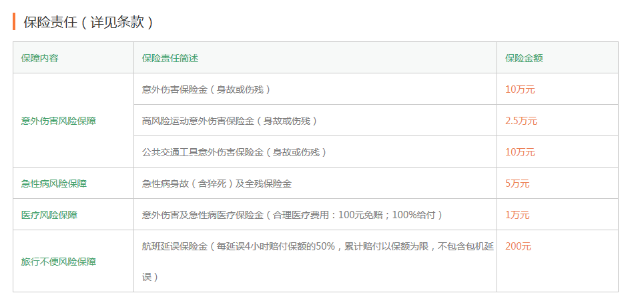
Task: Click the 2.5万元 coverage amount
Action: click(x=521, y=121)
